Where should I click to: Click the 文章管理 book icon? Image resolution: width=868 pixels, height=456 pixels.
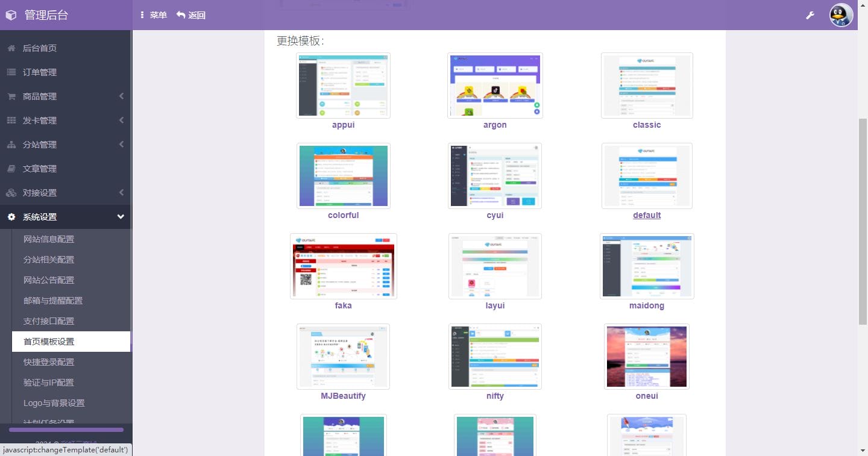(10, 168)
